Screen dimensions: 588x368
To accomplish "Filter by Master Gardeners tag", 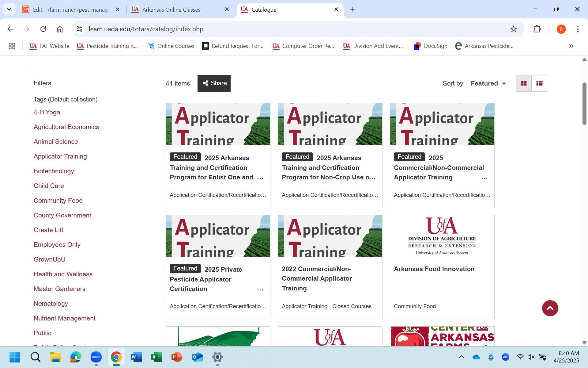I will point(59,289).
